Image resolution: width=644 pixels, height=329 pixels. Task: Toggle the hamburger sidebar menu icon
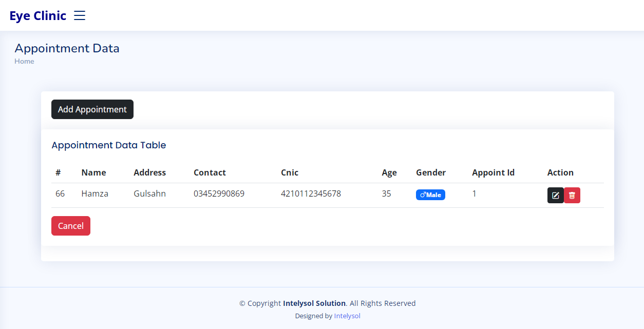[80, 15]
